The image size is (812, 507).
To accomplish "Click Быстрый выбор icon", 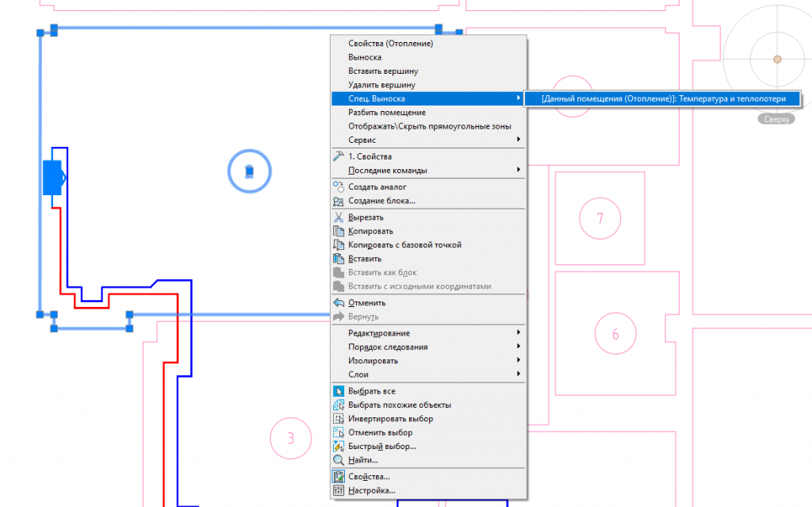I will (338, 447).
